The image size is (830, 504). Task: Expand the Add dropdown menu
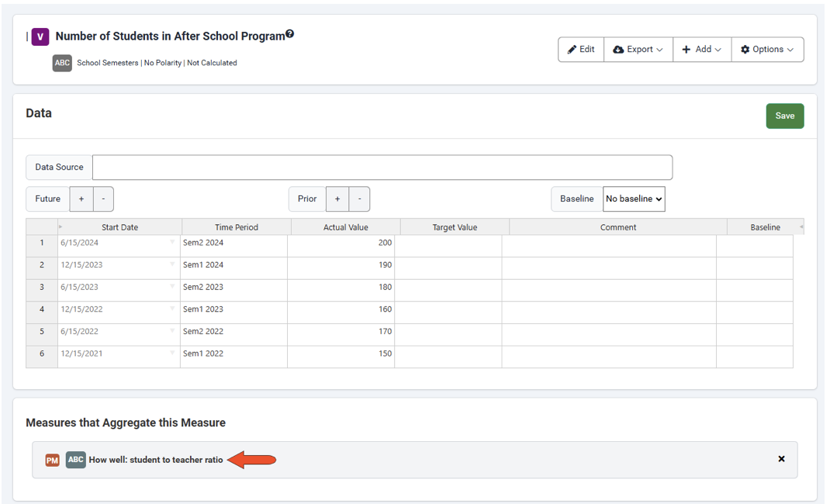pos(702,50)
